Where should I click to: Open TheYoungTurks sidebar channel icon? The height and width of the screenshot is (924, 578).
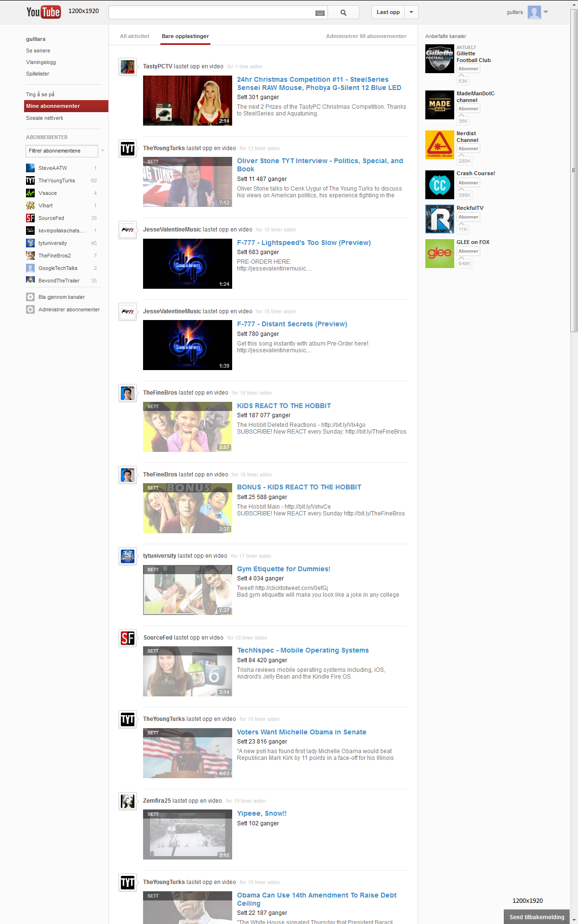pyautogui.click(x=30, y=180)
